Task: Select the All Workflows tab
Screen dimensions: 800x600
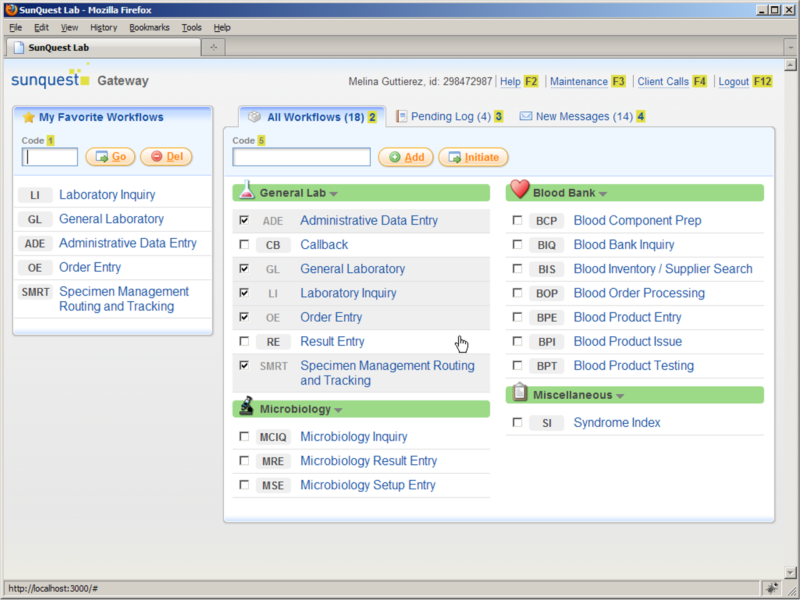Action: pos(312,117)
